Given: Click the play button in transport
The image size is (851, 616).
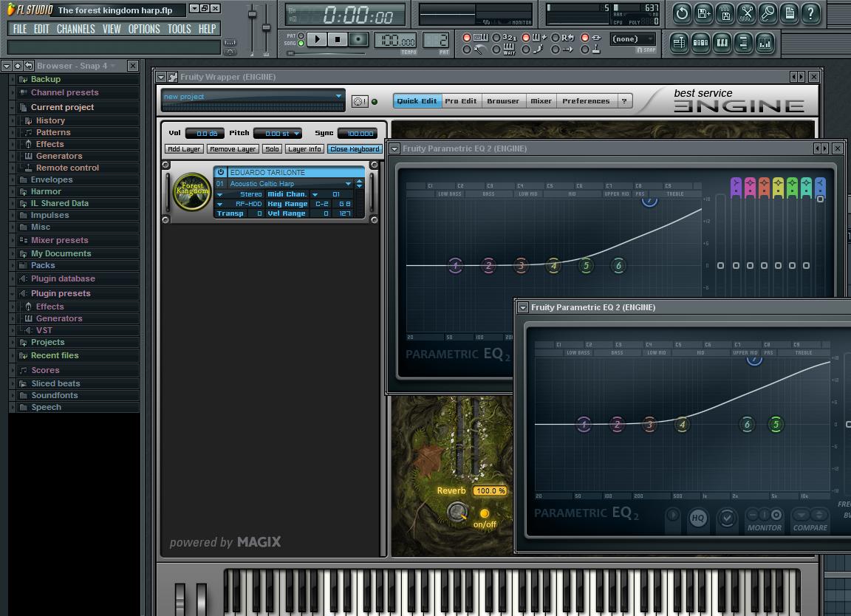Looking at the screenshot, I should pyautogui.click(x=317, y=39).
